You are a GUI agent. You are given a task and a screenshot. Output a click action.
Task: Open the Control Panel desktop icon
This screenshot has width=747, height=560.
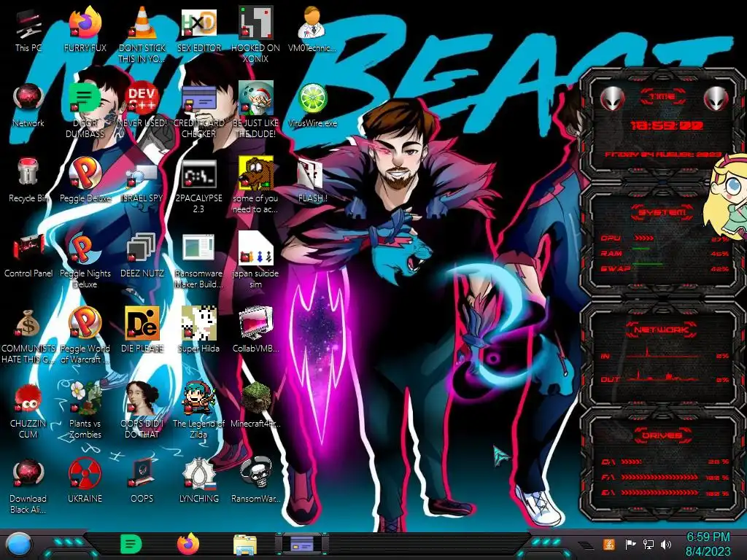[28, 256]
